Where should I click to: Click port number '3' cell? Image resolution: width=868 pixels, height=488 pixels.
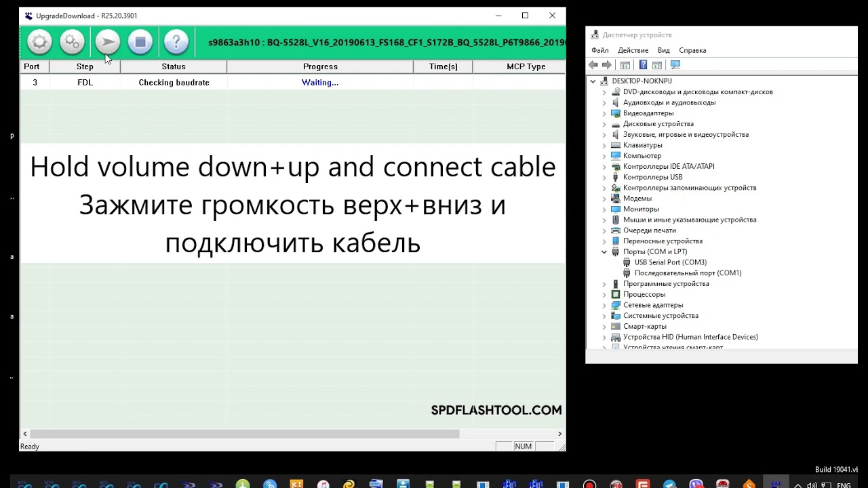35,83
